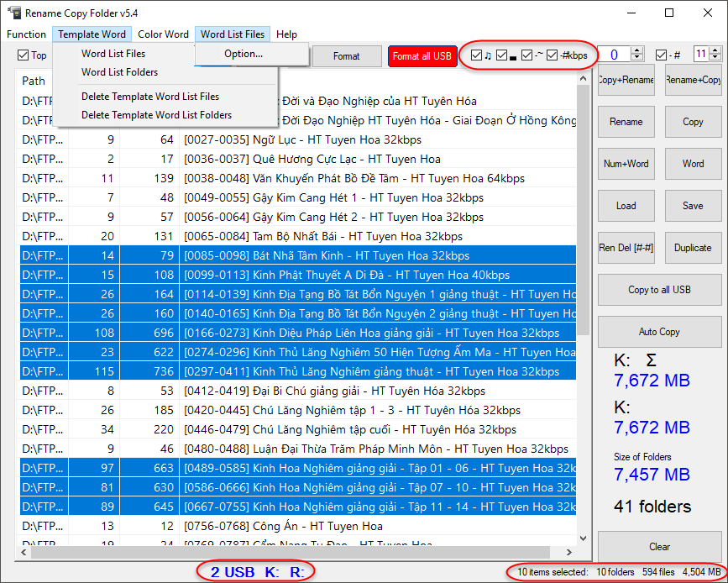
Task: Increase the blue 0 spinner value
Action: pos(637,50)
